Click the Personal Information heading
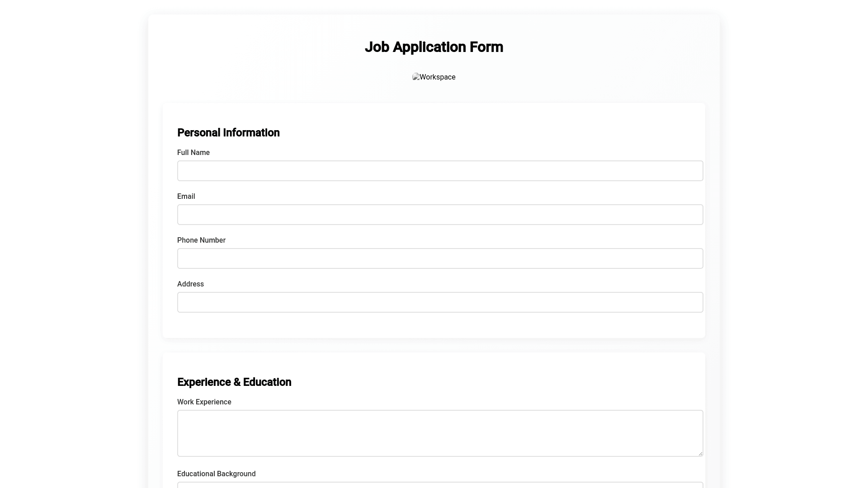The height and width of the screenshot is (488, 868). (x=228, y=133)
